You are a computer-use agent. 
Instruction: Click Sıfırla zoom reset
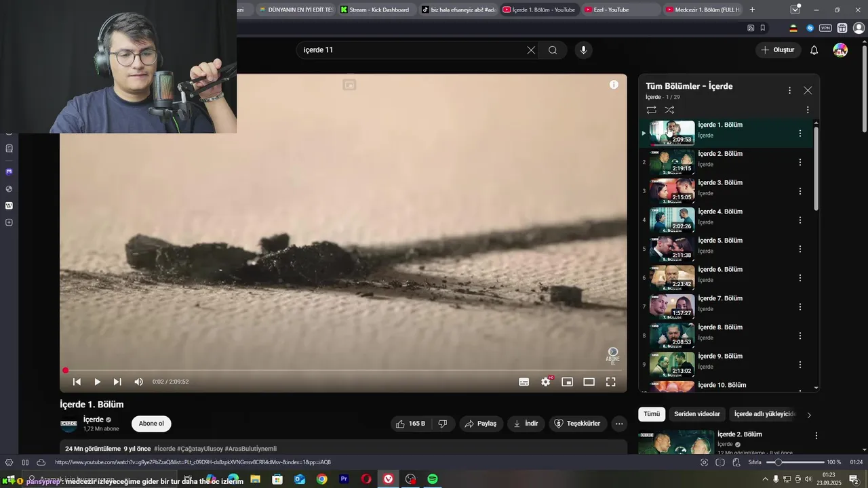pos(755,462)
